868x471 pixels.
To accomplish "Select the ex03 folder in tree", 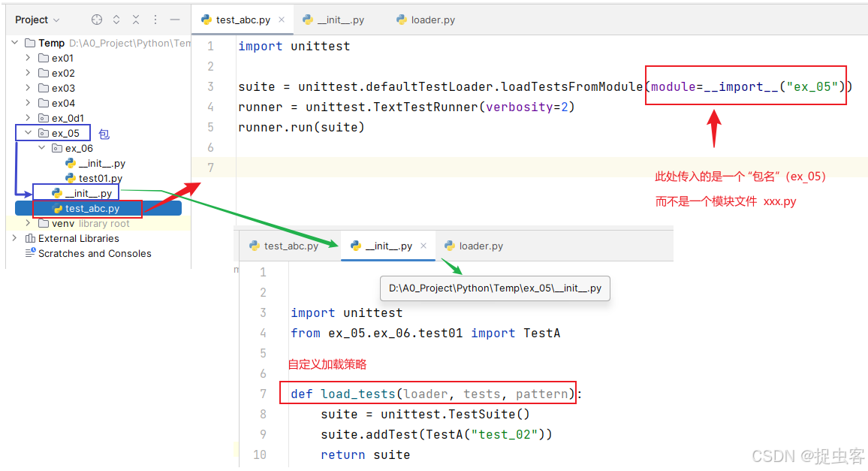I will tap(56, 88).
